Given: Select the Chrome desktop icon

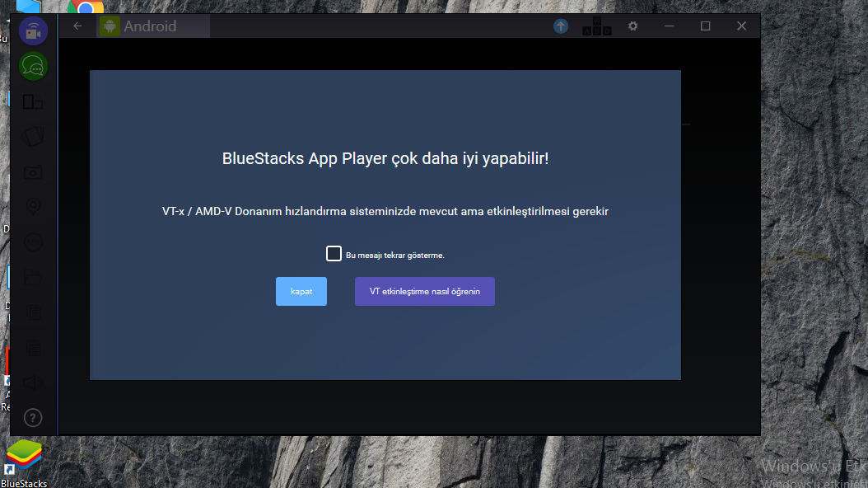Looking at the screenshot, I should (86, 7).
